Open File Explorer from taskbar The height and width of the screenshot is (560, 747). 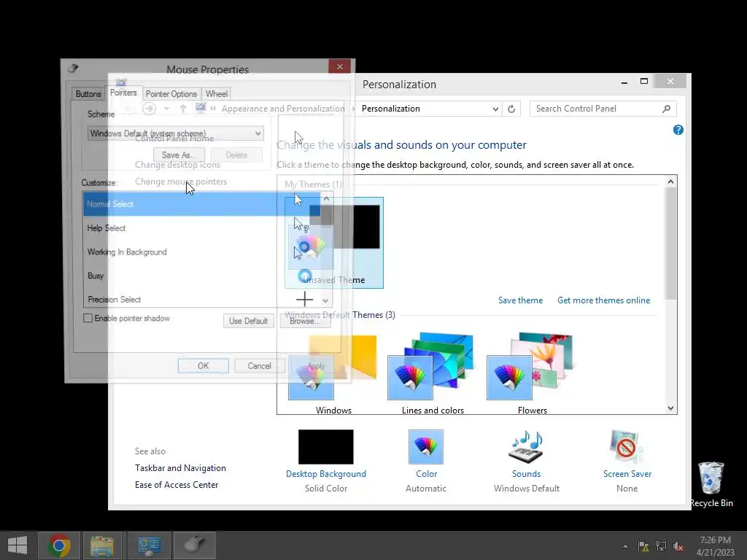pyautogui.click(x=102, y=545)
